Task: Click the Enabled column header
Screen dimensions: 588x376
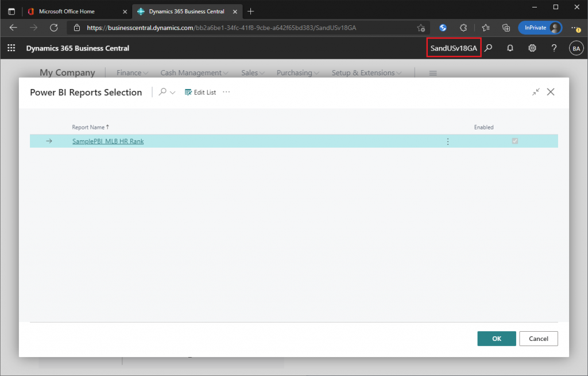Action: (483, 127)
